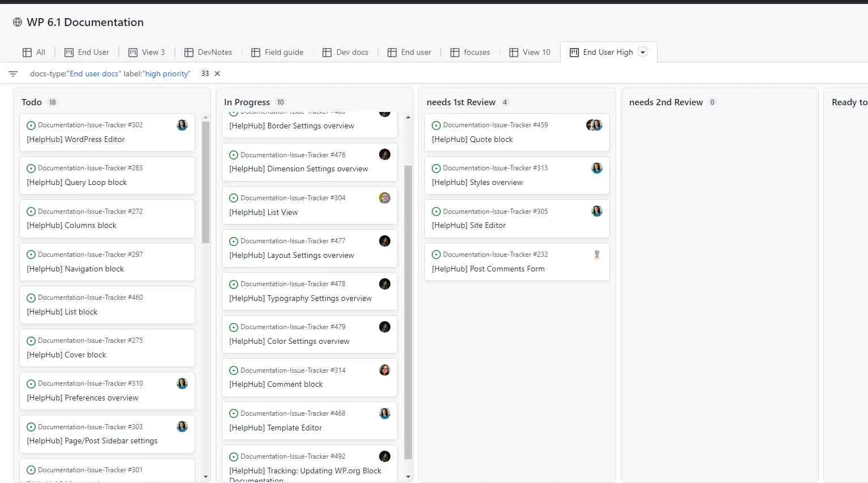The width and height of the screenshot is (868, 483).
Task: Open the Dev docs tab
Action: pyautogui.click(x=345, y=52)
